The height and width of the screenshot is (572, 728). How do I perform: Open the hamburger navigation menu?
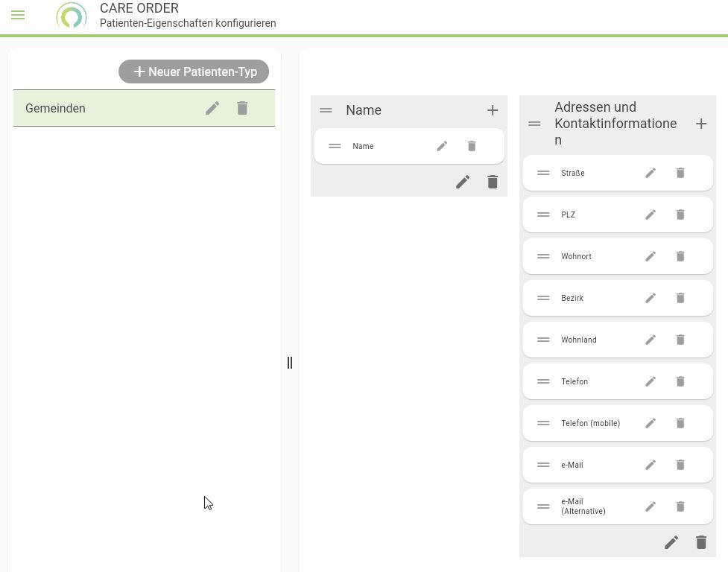point(18,15)
